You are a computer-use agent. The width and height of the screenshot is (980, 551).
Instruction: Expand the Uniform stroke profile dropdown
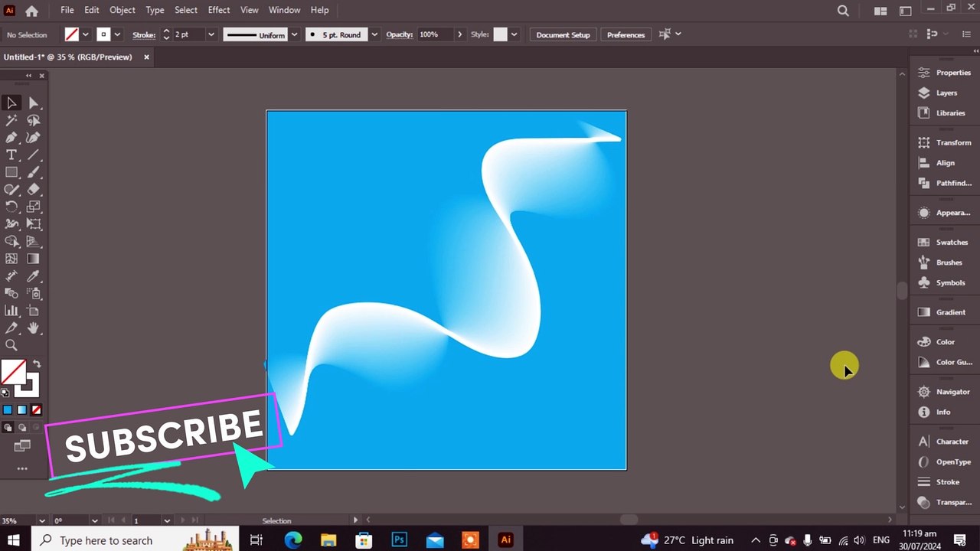tap(294, 34)
